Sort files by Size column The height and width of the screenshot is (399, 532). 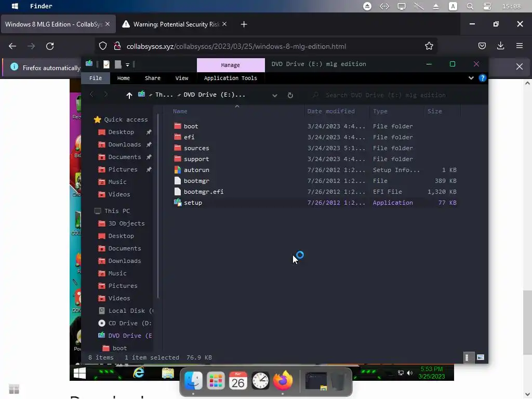435,111
